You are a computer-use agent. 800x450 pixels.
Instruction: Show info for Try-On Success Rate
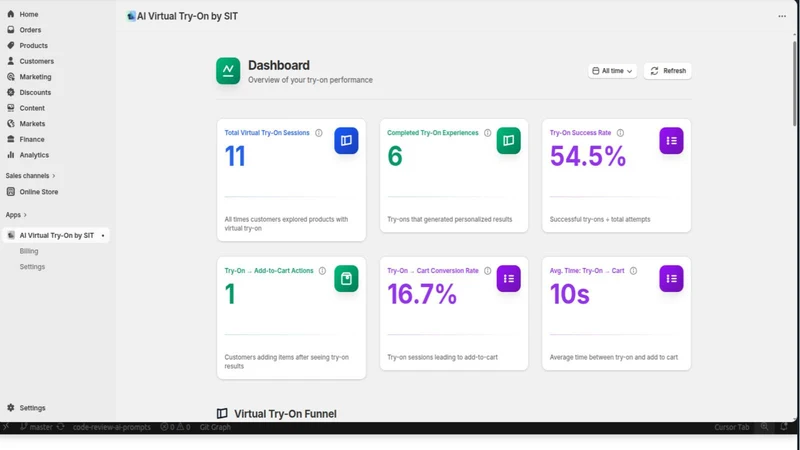(620, 133)
